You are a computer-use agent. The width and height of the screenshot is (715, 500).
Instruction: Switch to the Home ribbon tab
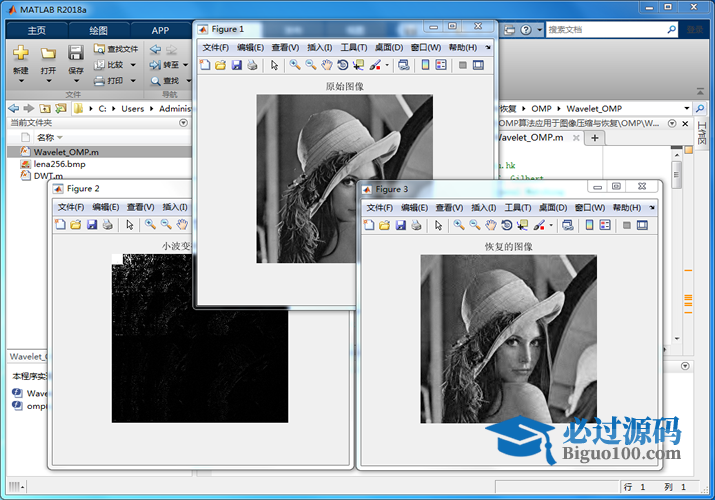point(36,31)
